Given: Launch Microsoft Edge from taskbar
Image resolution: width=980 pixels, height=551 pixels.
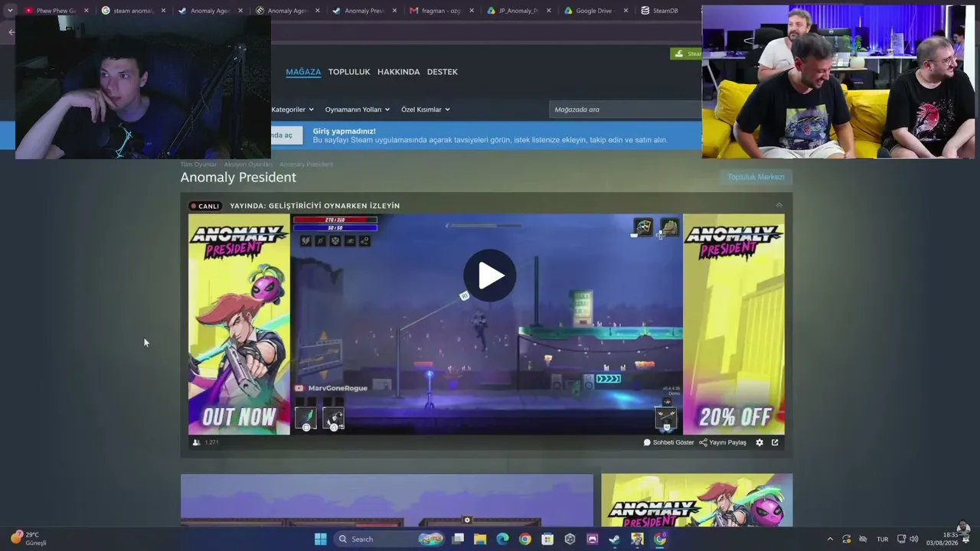Looking at the screenshot, I should pyautogui.click(x=502, y=539).
